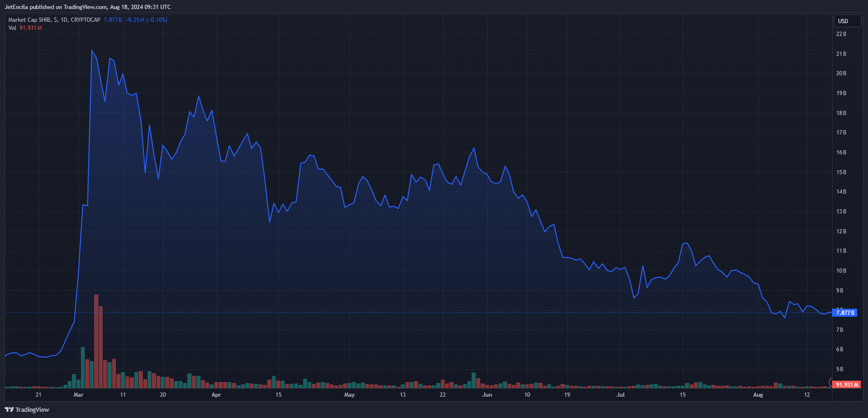Click the JetEncila published on TradingView.com header
This screenshot has height=418, width=868.
88,7
